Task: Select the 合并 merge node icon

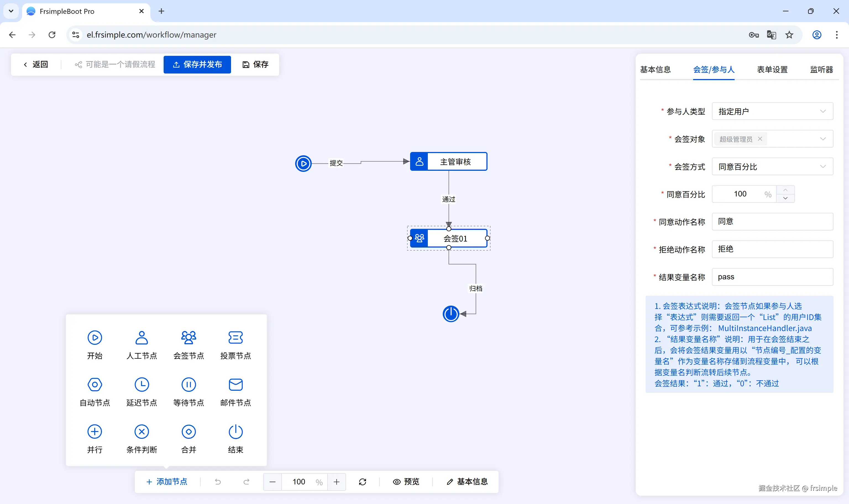Action: click(x=188, y=432)
